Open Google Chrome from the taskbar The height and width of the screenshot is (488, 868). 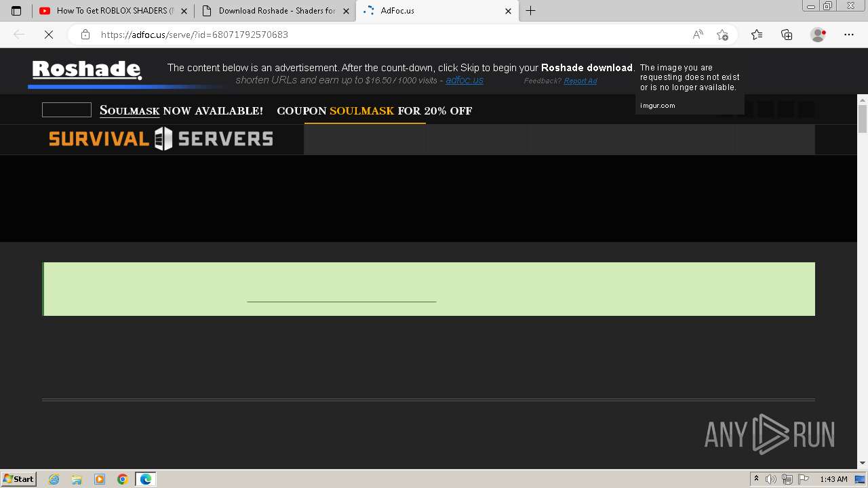(x=123, y=479)
